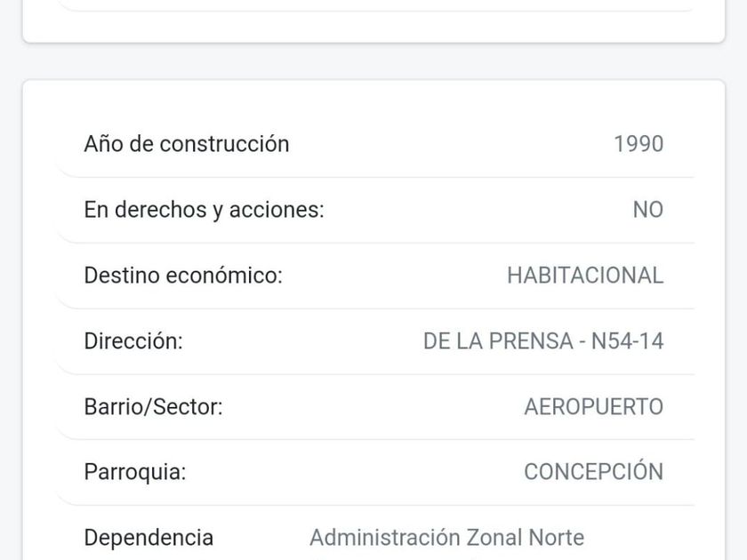Select the 'NO' value for derechos y acciones

click(x=647, y=210)
